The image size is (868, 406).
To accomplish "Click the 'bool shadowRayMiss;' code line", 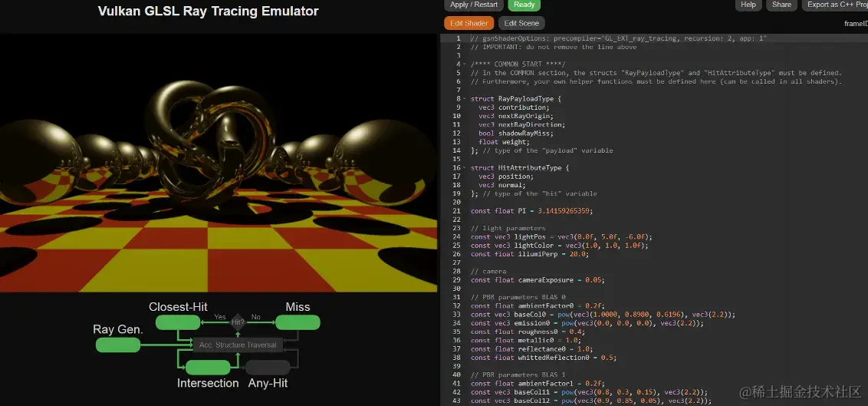I will (x=516, y=134).
